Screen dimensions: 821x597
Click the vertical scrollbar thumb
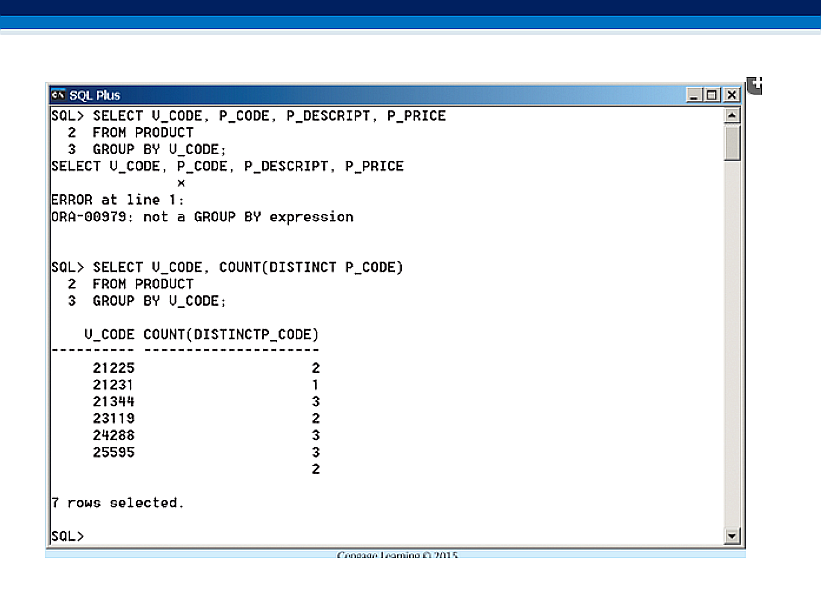click(x=732, y=143)
